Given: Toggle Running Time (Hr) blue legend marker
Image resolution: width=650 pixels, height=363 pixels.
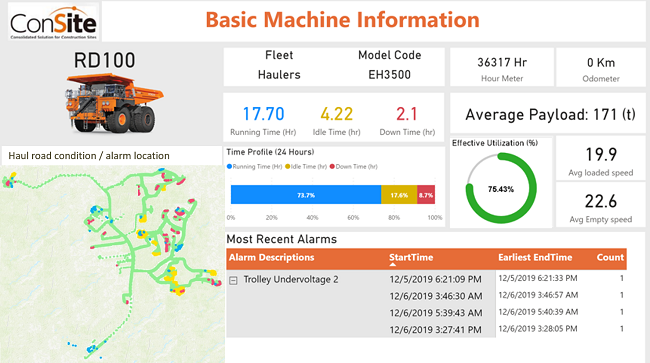Looking at the screenshot, I should pos(229,167).
